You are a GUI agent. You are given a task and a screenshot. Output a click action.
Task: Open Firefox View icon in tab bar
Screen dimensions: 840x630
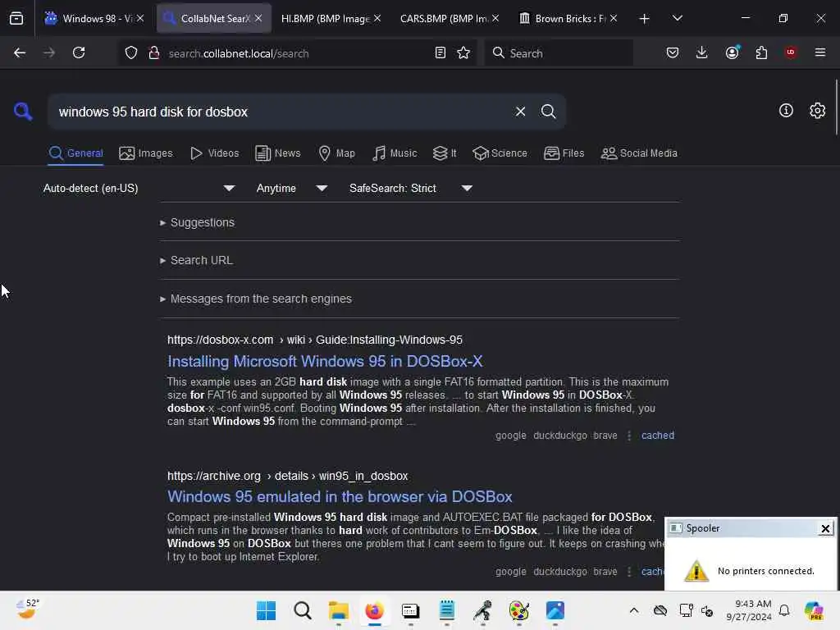click(16, 18)
